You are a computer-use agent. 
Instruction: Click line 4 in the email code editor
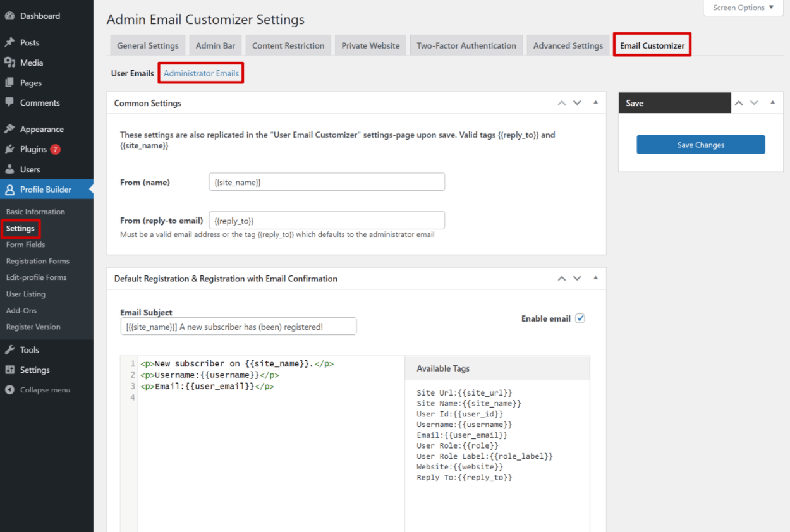(x=270, y=397)
